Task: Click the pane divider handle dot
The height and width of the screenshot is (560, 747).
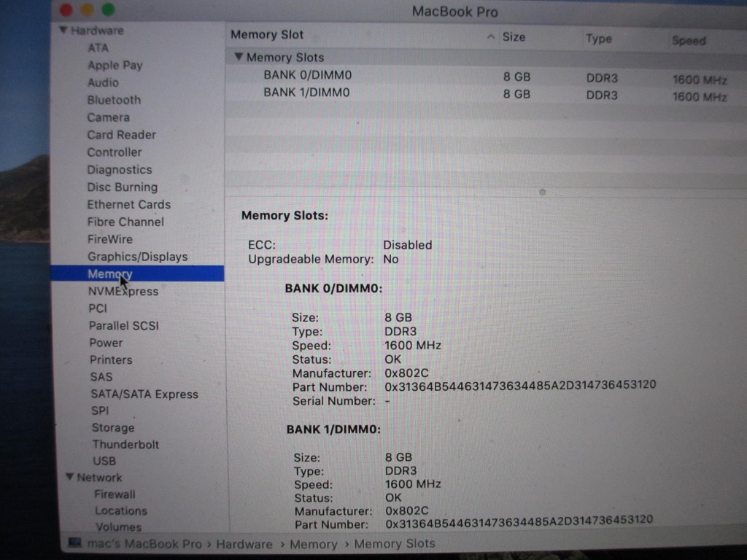Action: [x=542, y=192]
